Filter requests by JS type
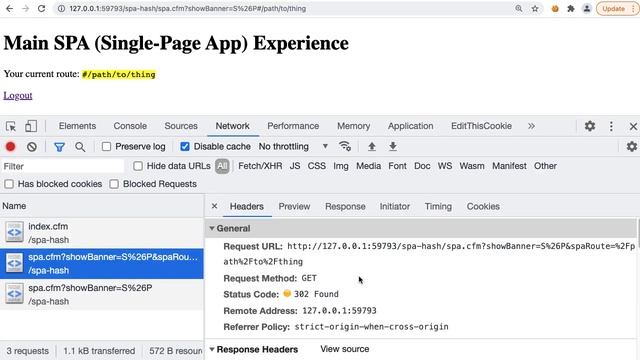The width and height of the screenshot is (640, 360). [295, 166]
